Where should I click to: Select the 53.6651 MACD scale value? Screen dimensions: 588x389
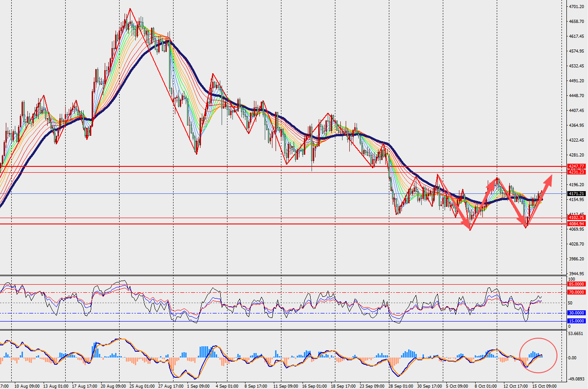(576, 334)
